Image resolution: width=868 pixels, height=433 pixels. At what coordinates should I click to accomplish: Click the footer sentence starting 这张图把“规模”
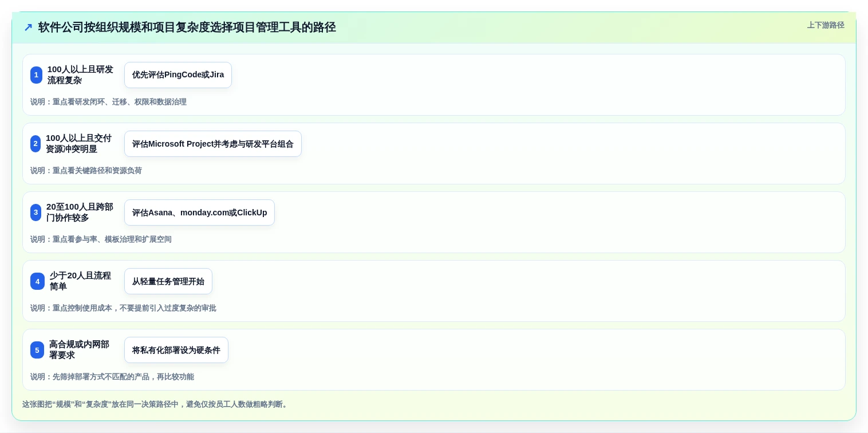click(x=156, y=404)
